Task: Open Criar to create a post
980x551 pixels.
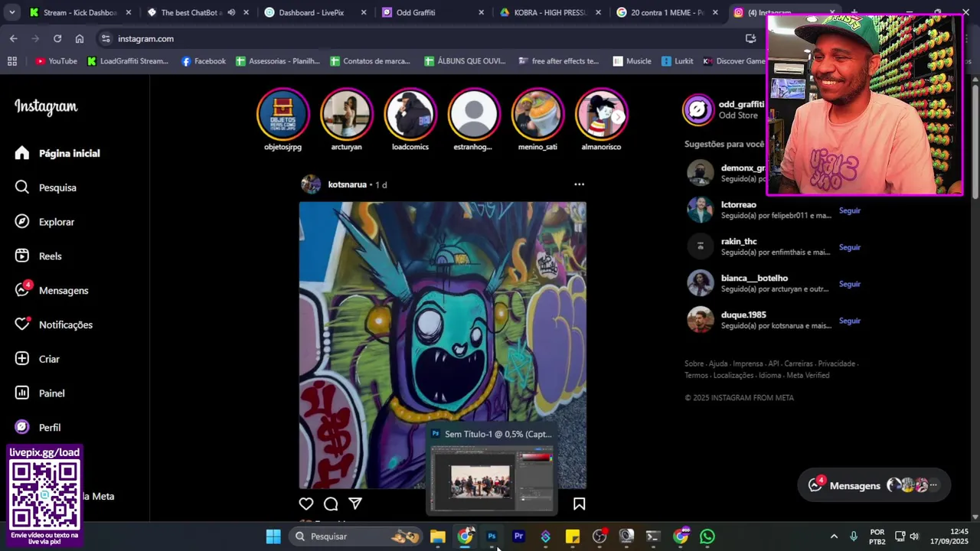Action: tap(38, 359)
